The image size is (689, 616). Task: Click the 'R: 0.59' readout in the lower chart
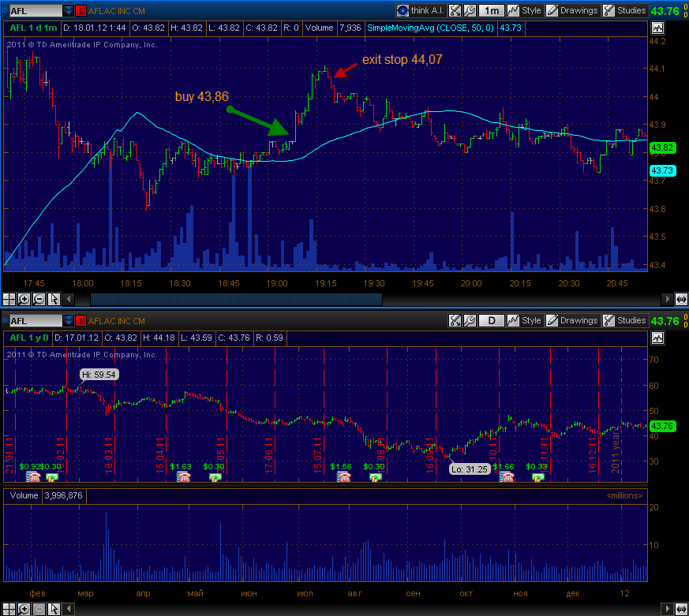coord(269,338)
